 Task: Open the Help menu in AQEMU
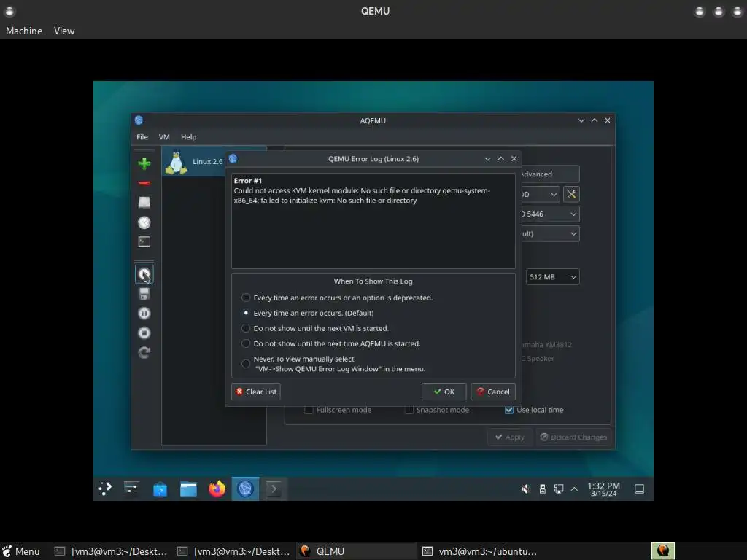(189, 136)
